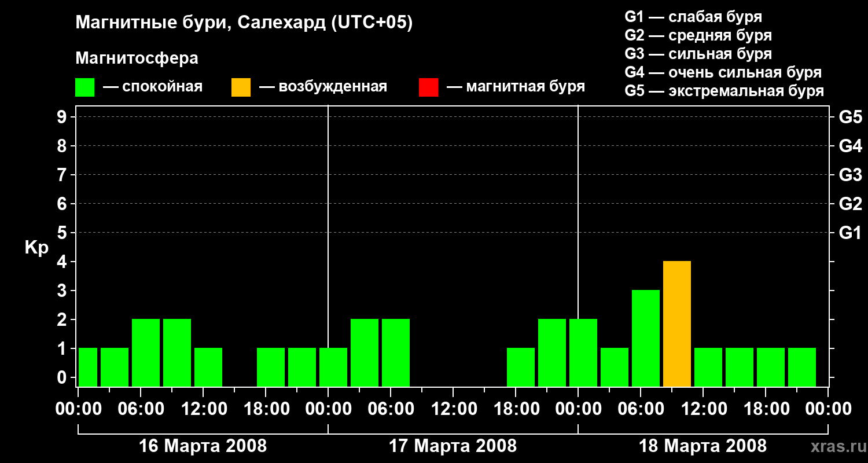
Task: Click the 'G1 — слабая буря' legend line
Action: (693, 17)
